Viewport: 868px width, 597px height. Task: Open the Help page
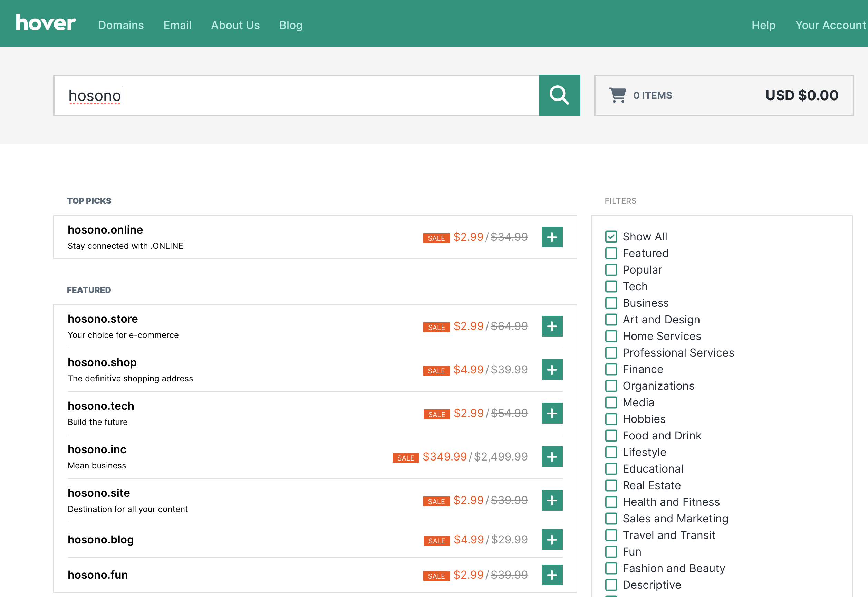pos(763,25)
